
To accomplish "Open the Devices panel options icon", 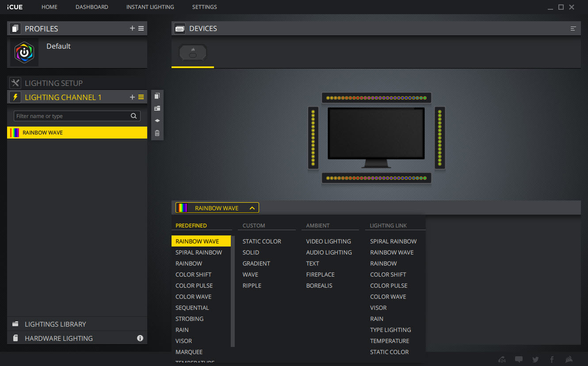I will point(573,29).
